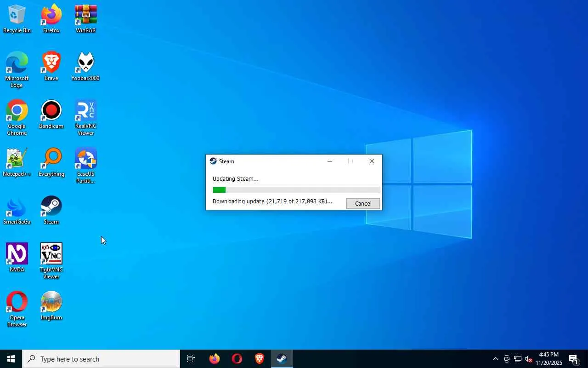Select the NVDA desktop shortcut
Screen dimensions: 588x368
tap(17, 259)
